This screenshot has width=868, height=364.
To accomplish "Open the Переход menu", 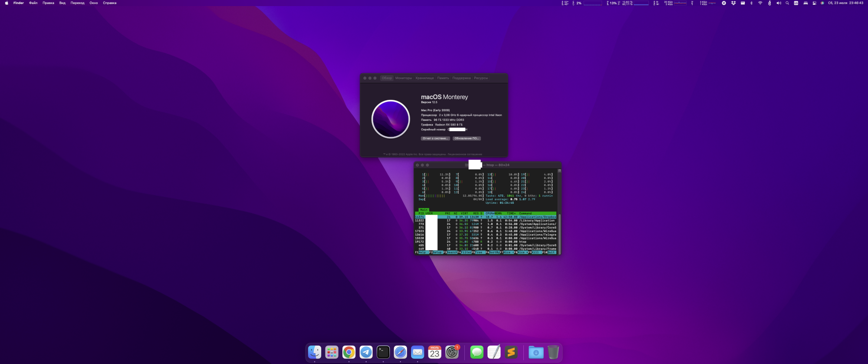I will click(77, 3).
